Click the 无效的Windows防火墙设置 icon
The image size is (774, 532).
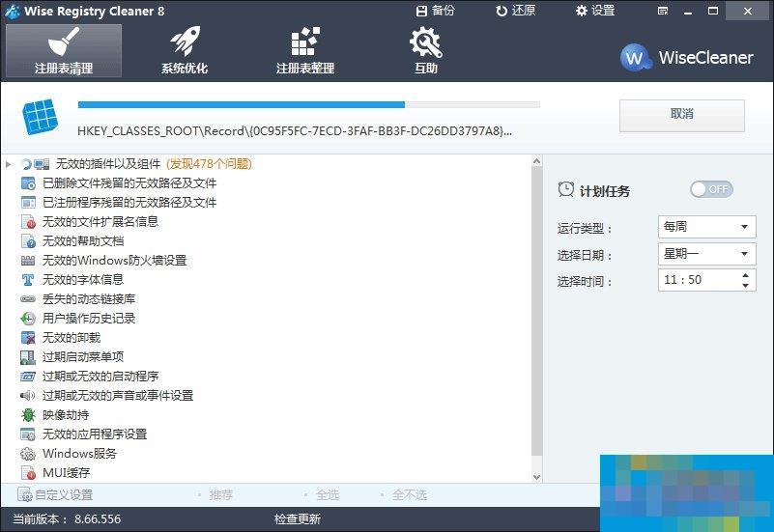(28, 261)
